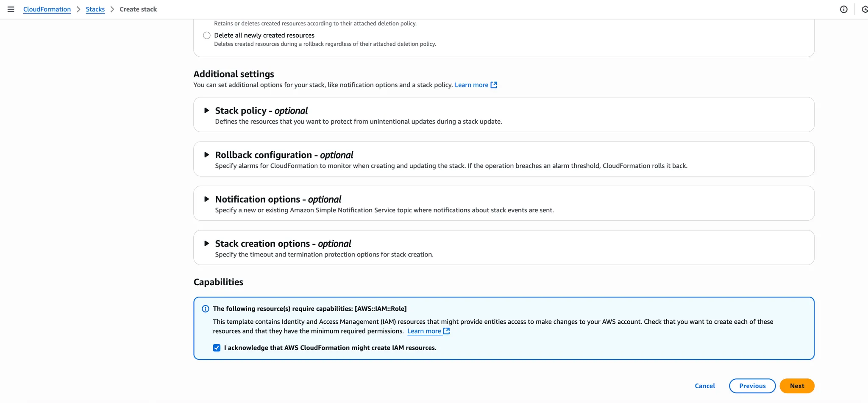Viewport: 868px width, 403px height.
Task: Click the Next button
Action: [797, 386]
